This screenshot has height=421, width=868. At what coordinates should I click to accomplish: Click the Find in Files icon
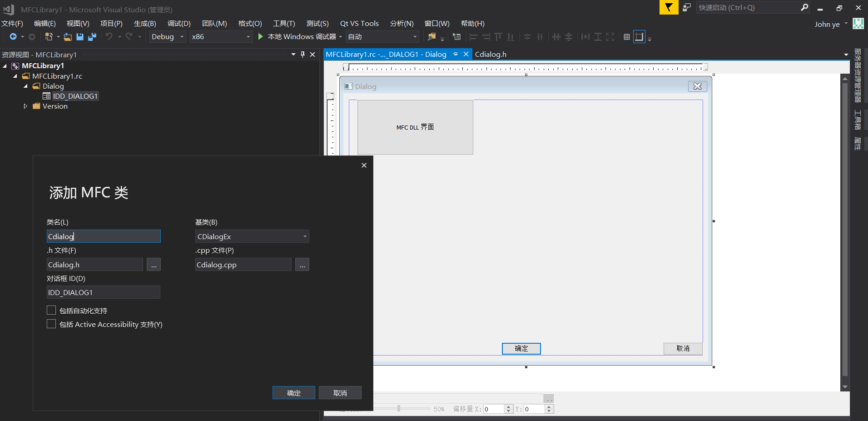click(x=432, y=37)
